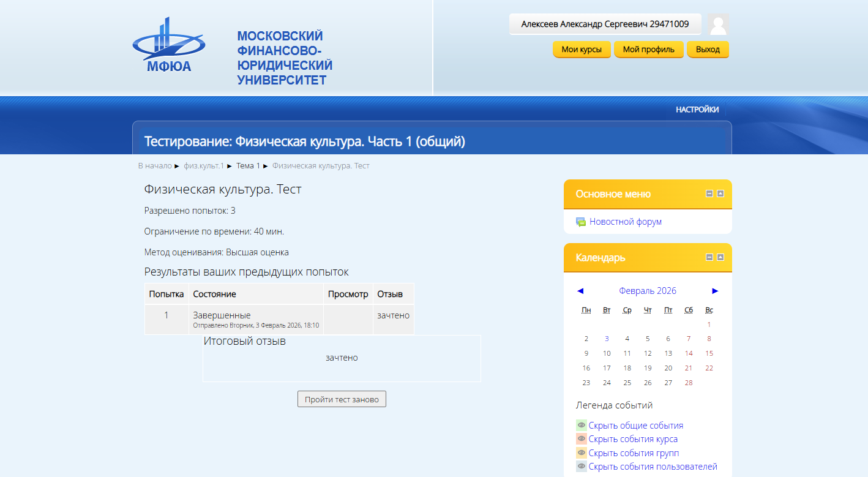Collapse the Календарь block
The height and width of the screenshot is (477, 868).
(709, 257)
